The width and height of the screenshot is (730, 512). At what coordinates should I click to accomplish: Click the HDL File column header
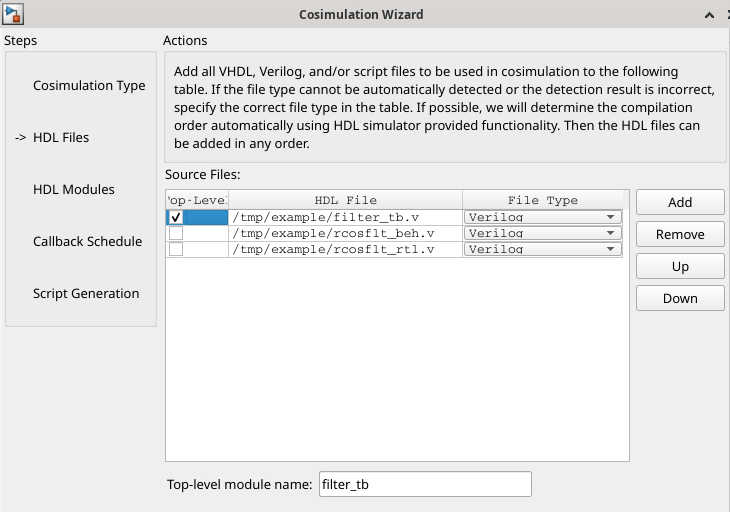[x=345, y=200]
